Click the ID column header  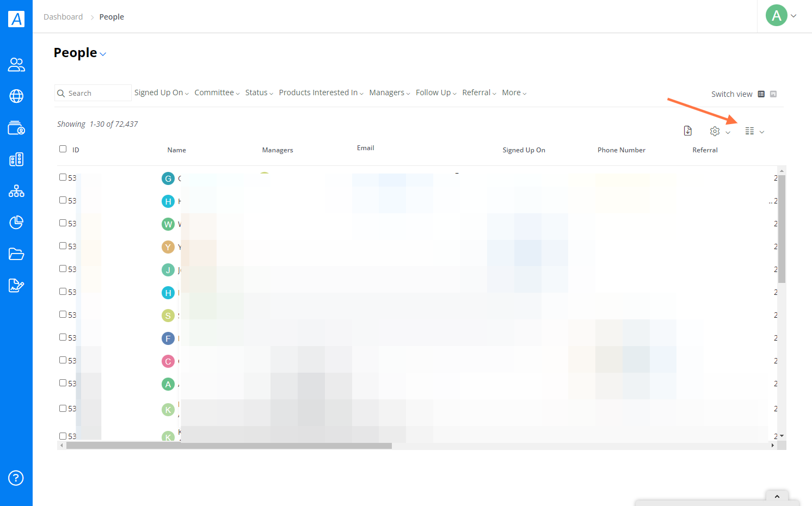pos(76,150)
